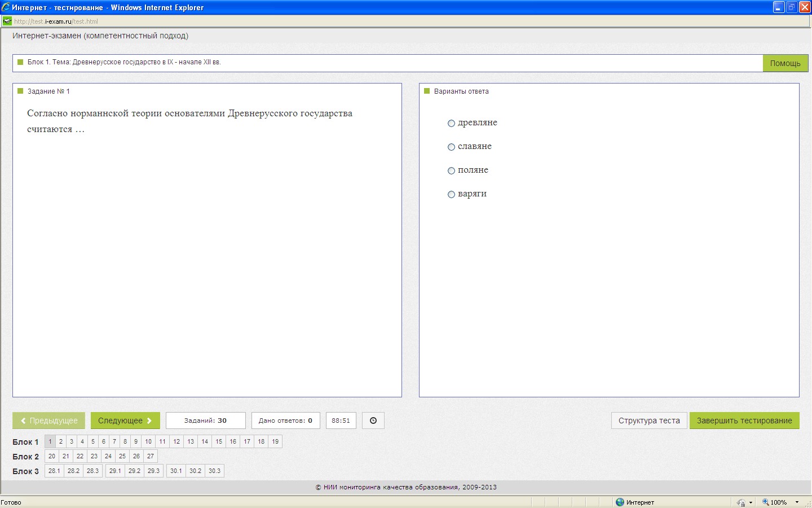Open question 30.1 in Блок 3
Viewport: 812px width, 508px height.
[x=176, y=471]
